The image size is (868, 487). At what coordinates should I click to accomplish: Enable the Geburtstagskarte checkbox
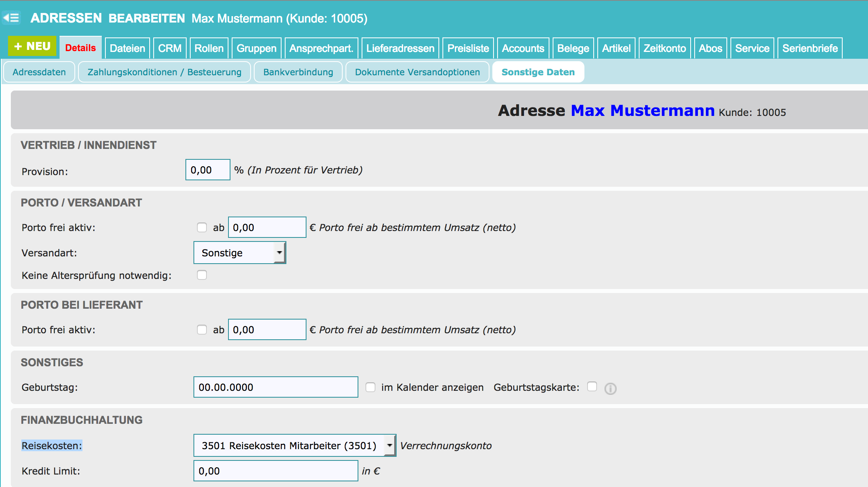[x=592, y=386]
